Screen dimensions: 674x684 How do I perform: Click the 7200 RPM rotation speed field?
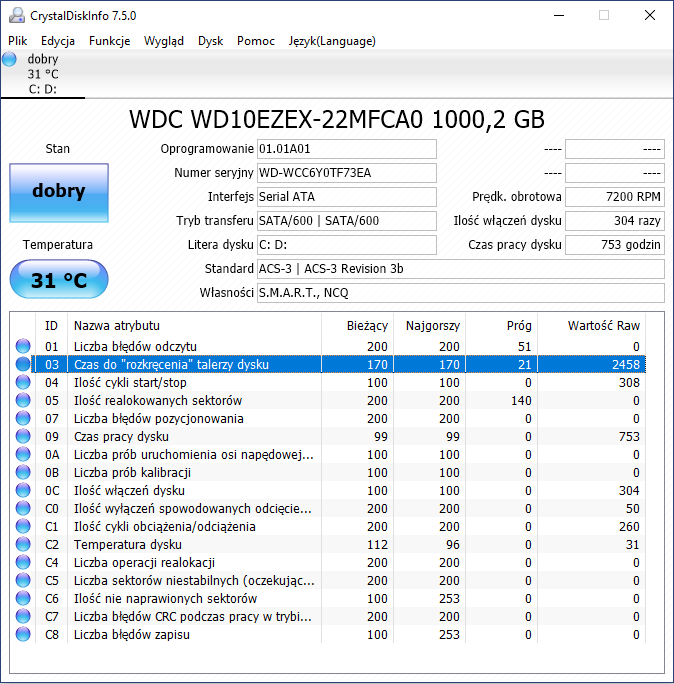pos(615,197)
